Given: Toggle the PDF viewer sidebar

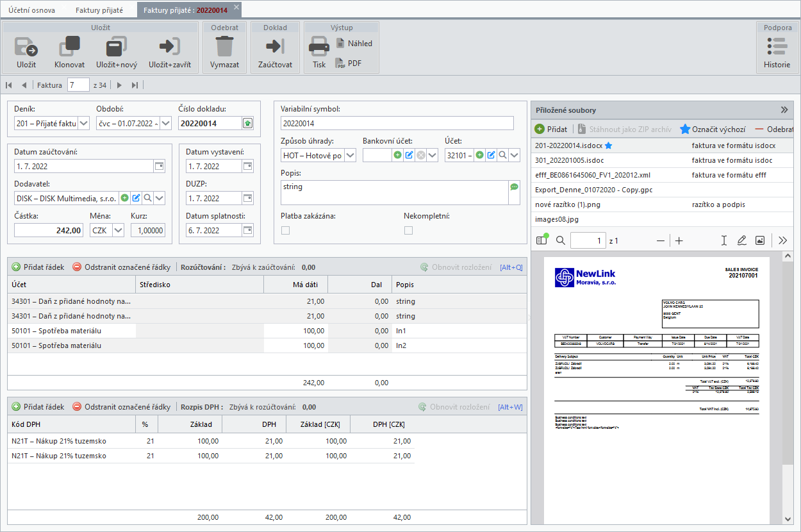Looking at the screenshot, I should pyautogui.click(x=542, y=240).
